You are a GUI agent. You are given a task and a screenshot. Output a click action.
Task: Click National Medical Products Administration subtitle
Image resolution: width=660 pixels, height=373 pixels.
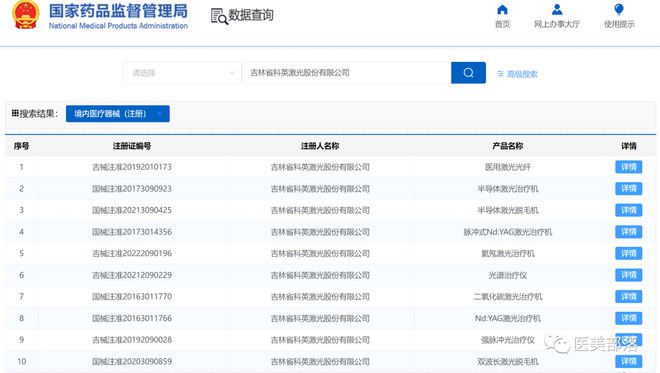point(118,26)
